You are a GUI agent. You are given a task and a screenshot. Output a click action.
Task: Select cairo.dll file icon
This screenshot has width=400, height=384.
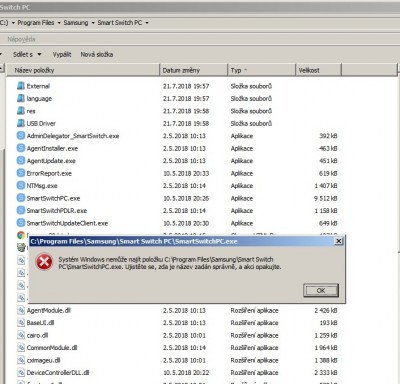pyautogui.click(x=21, y=335)
